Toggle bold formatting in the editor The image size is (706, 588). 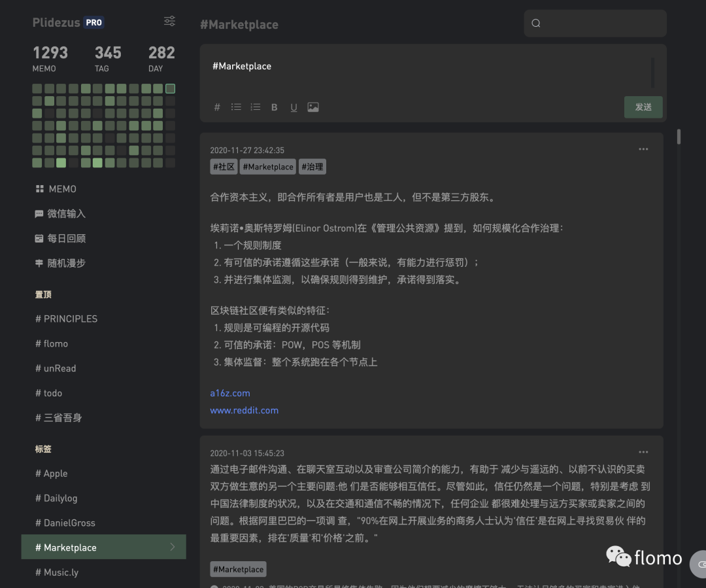point(274,107)
